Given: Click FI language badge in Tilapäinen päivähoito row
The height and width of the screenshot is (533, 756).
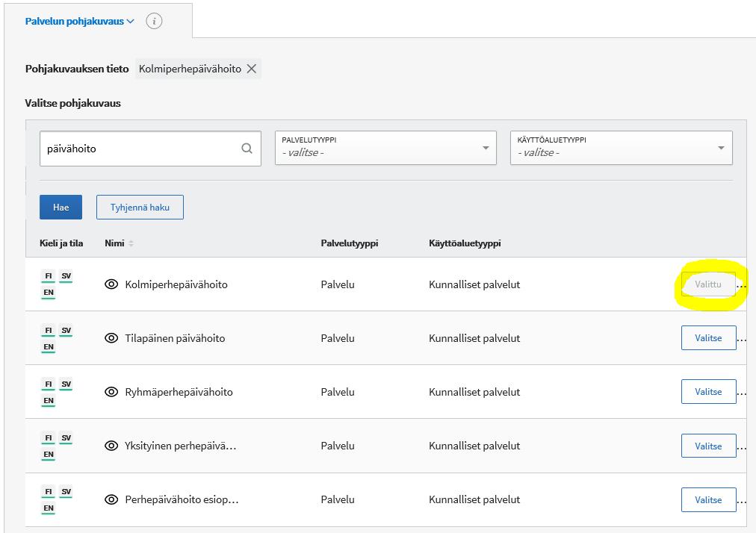Looking at the screenshot, I should 49,331.
